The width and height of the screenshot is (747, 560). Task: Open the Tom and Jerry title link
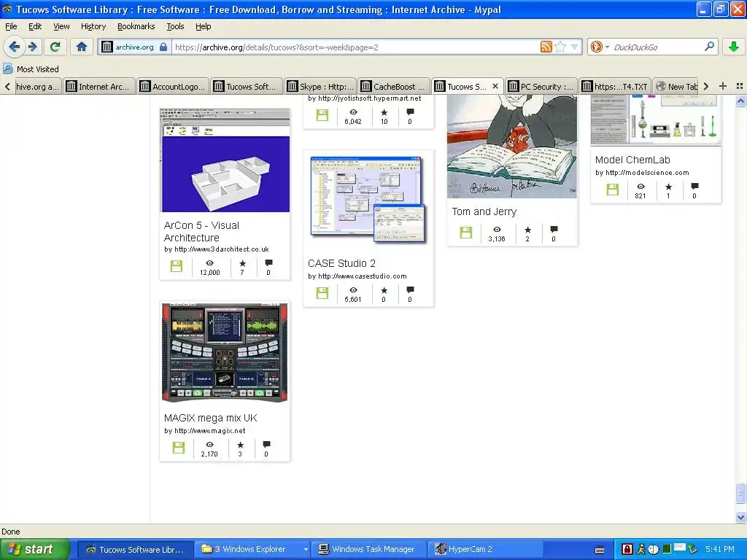pos(484,211)
